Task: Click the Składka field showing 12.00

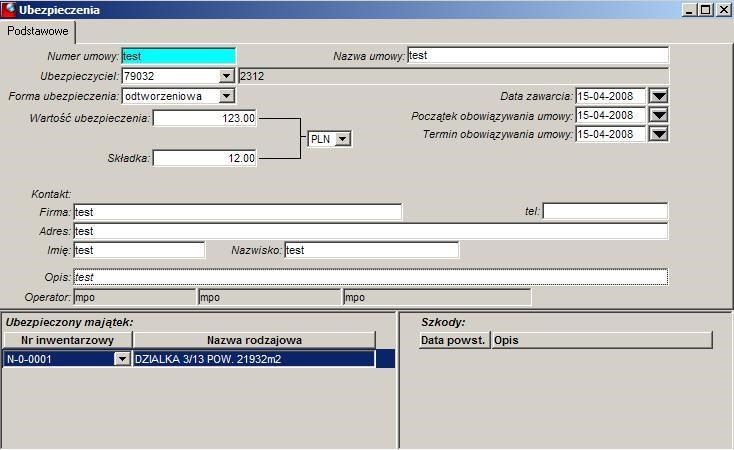Action: pyautogui.click(x=205, y=158)
